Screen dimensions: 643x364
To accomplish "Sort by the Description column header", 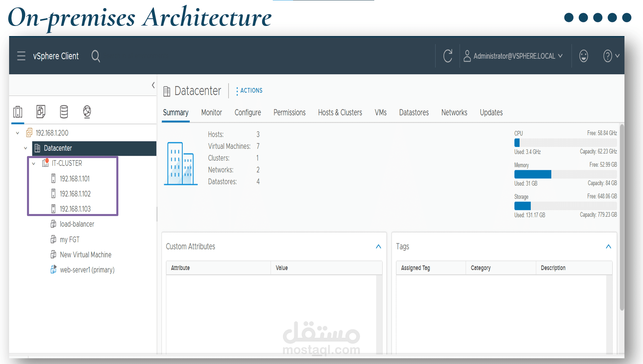I will coord(574,268).
